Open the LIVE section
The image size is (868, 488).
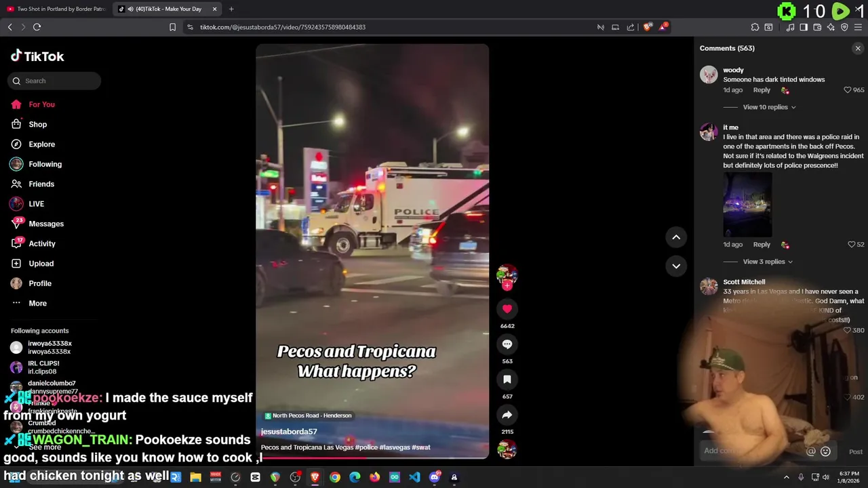(x=36, y=204)
